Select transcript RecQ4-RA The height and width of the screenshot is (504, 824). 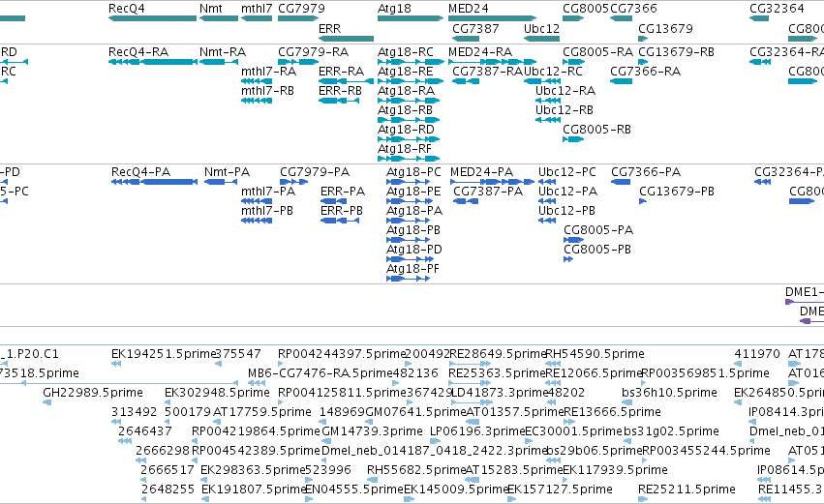(x=153, y=62)
